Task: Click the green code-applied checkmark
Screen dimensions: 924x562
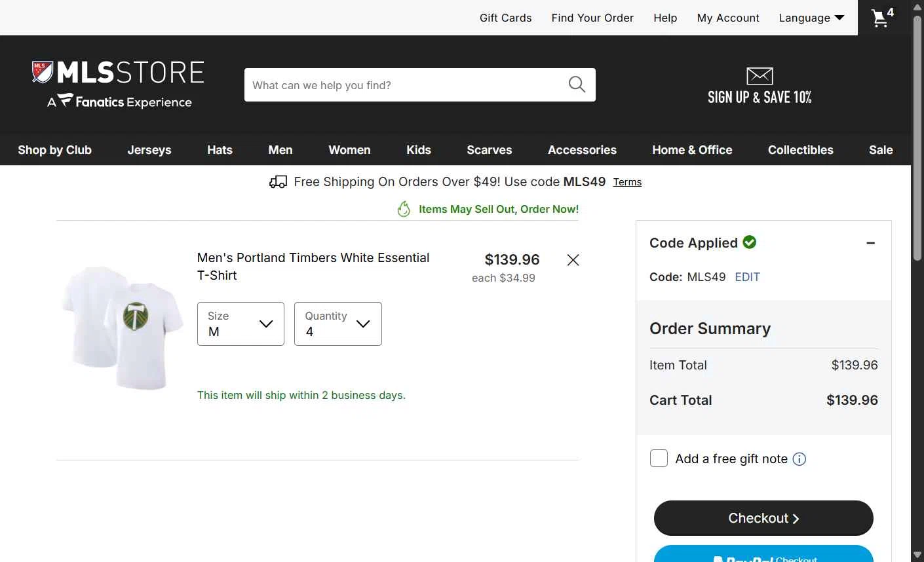Action: (750, 242)
